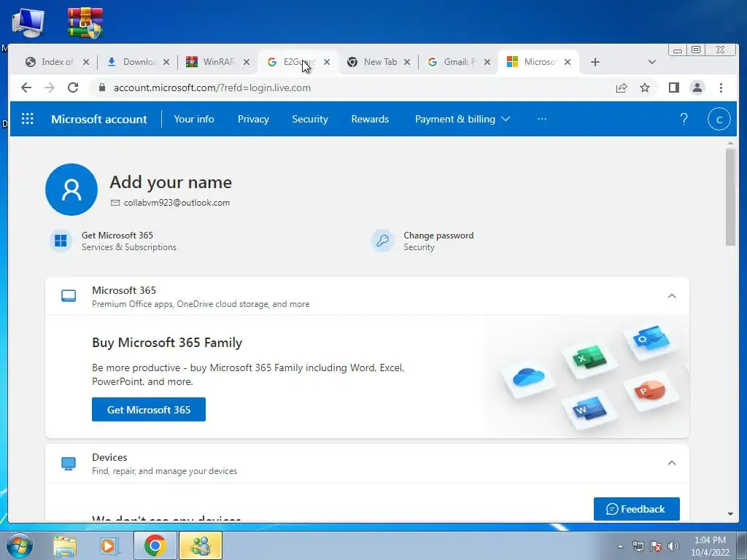This screenshot has width=747, height=560.
Task: Open the network connection tray icon
Action: tap(638, 546)
